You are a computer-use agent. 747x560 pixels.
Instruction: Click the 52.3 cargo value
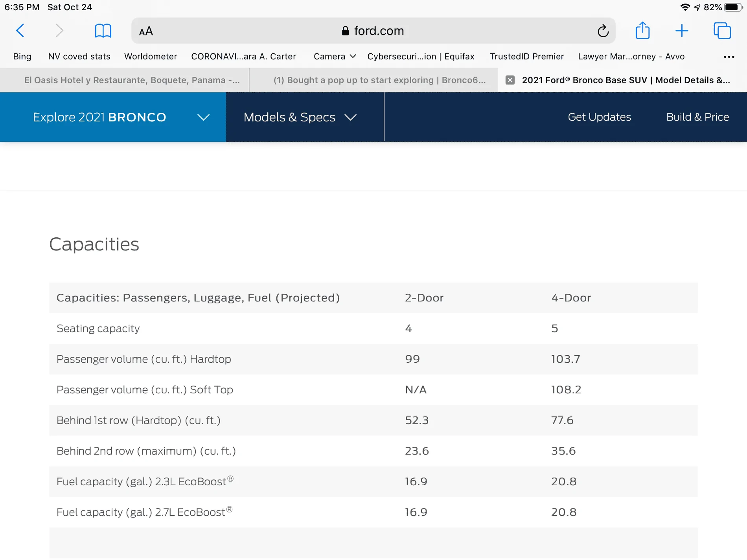click(417, 420)
